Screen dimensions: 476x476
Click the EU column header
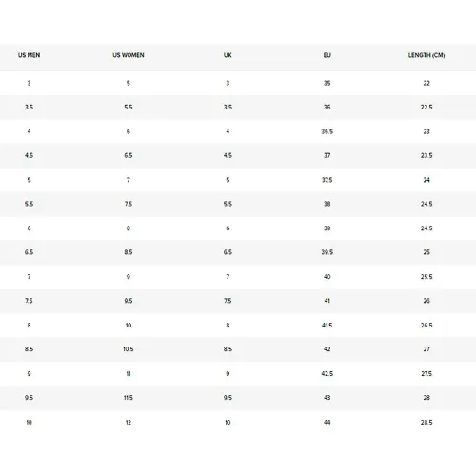tap(327, 55)
